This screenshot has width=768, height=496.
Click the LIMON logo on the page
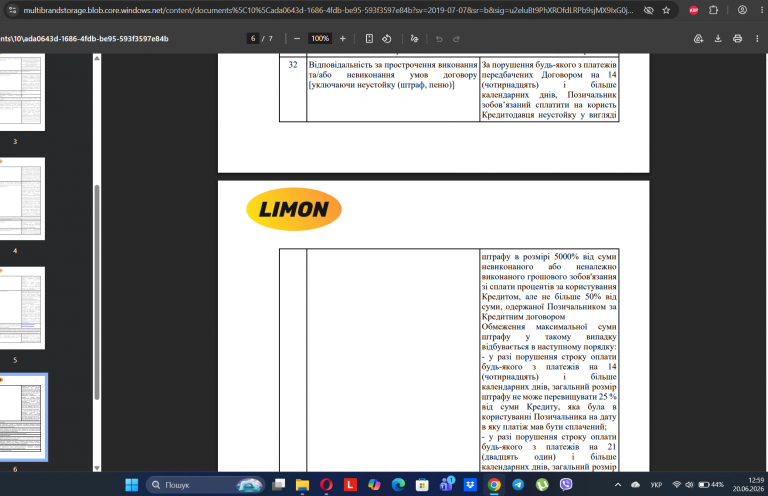click(x=293, y=209)
